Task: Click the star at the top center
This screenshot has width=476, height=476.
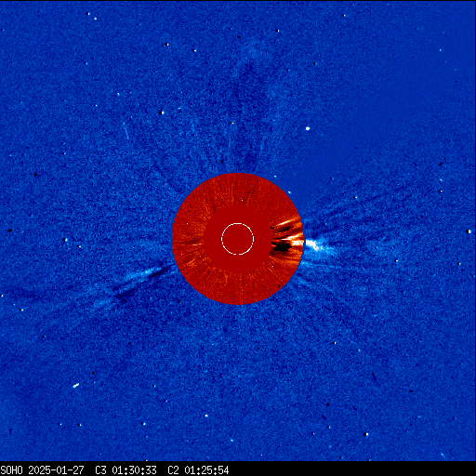Action: point(277,31)
